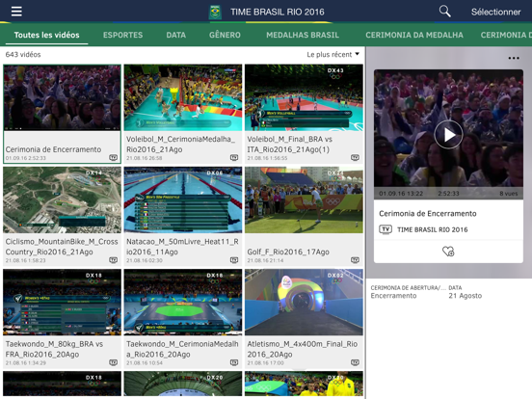Click the Voleibol_M_CerimoniaMedalha_Rio2016_21Ago title
The height and width of the screenshot is (399, 532).
click(180, 145)
